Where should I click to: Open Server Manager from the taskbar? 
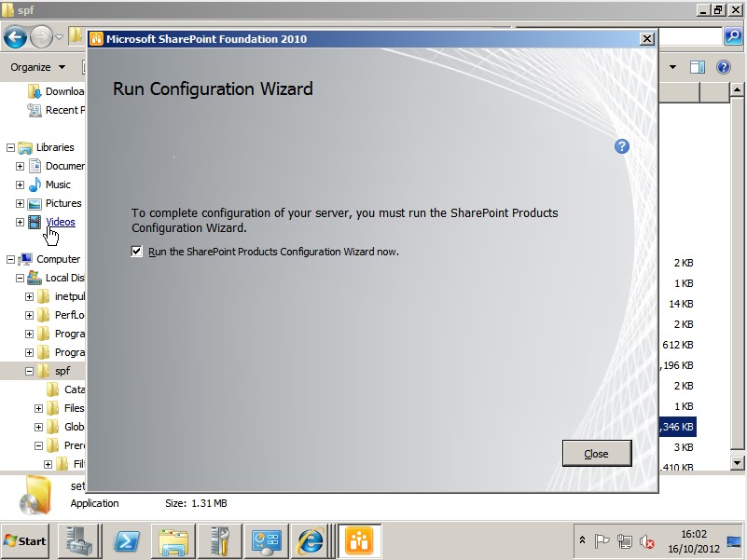pyautogui.click(x=79, y=541)
